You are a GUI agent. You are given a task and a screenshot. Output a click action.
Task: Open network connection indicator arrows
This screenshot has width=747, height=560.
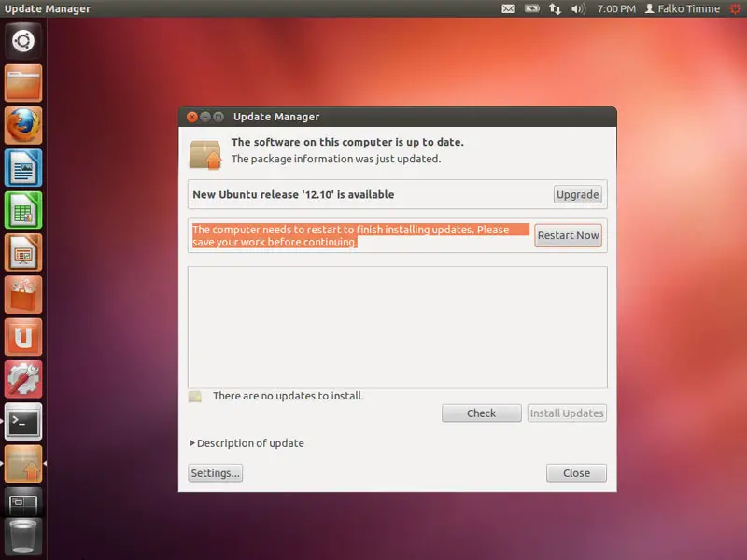point(555,8)
